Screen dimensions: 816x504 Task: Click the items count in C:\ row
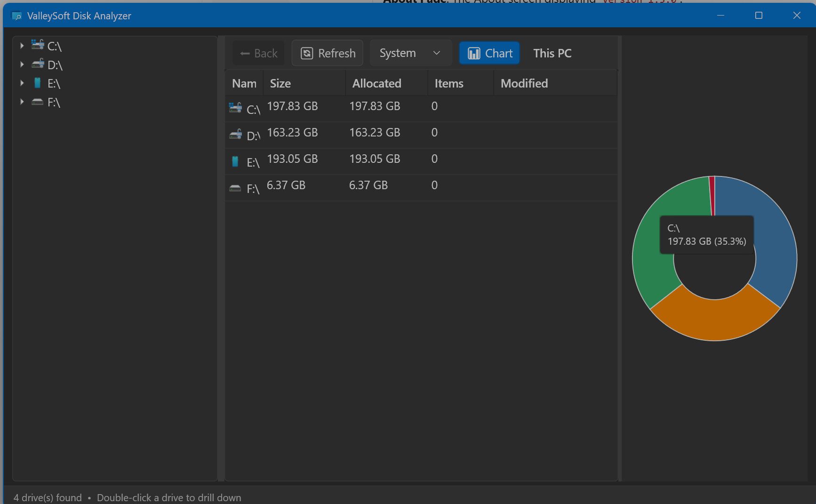pyautogui.click(x=434, y=106)
